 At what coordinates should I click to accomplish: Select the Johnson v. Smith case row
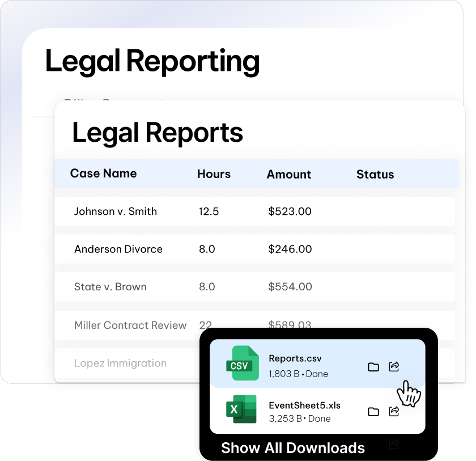[116, 212]
